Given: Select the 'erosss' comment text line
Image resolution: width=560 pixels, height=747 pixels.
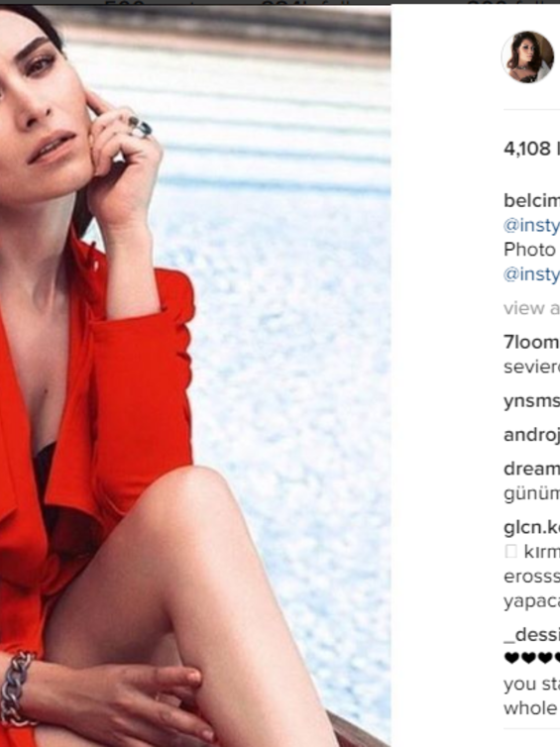Looking at the screenshot, I should 531,577.
